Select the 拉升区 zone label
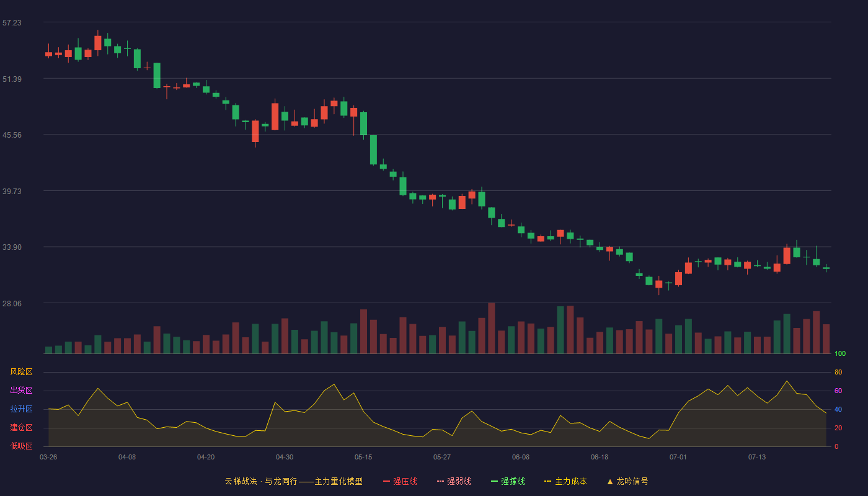Screen dimensions: 868x496 click(x=21, y=409)
